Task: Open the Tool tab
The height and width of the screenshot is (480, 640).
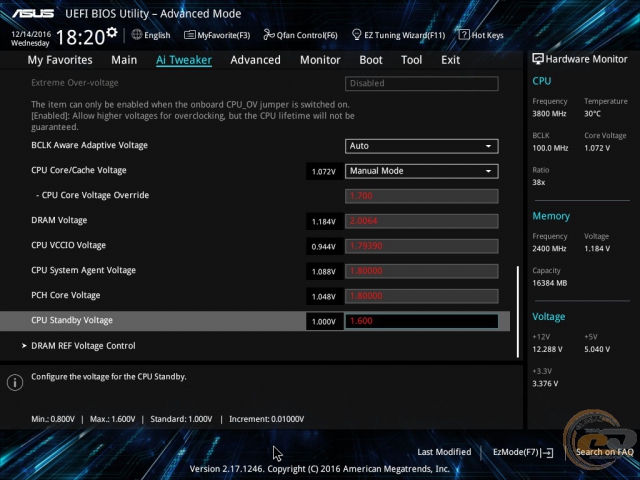Action: coord(411,60)
